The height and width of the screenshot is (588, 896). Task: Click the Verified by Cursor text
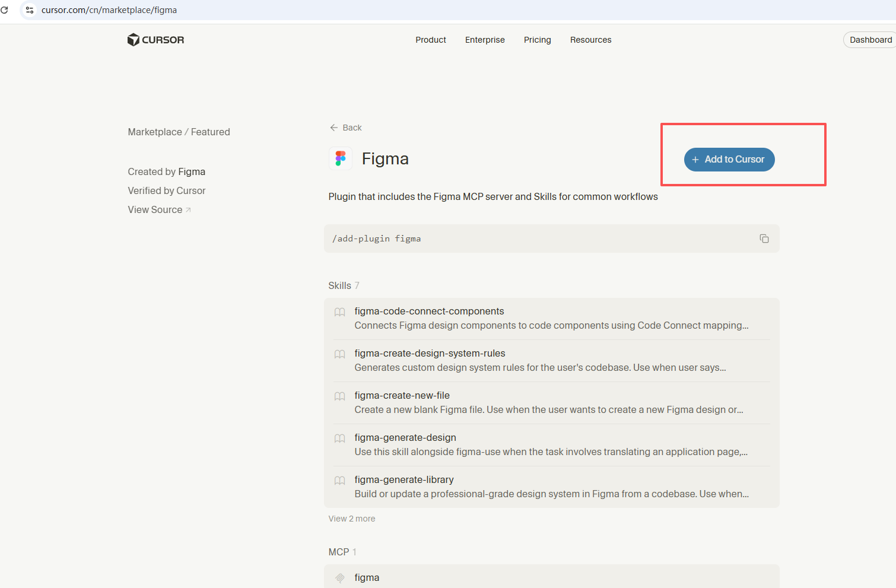166,190
